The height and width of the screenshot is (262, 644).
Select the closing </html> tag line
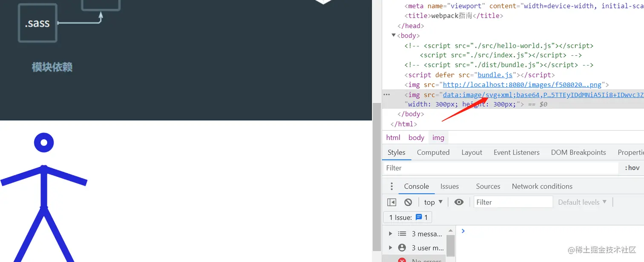point(404,124)
